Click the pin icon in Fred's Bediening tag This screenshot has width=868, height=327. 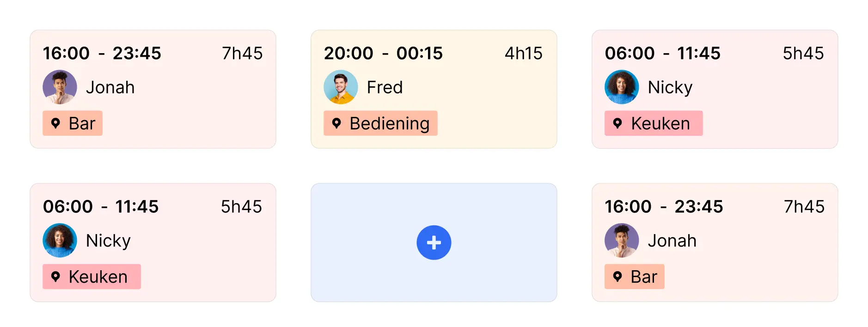pyautogui.click(x=337, y=123)
